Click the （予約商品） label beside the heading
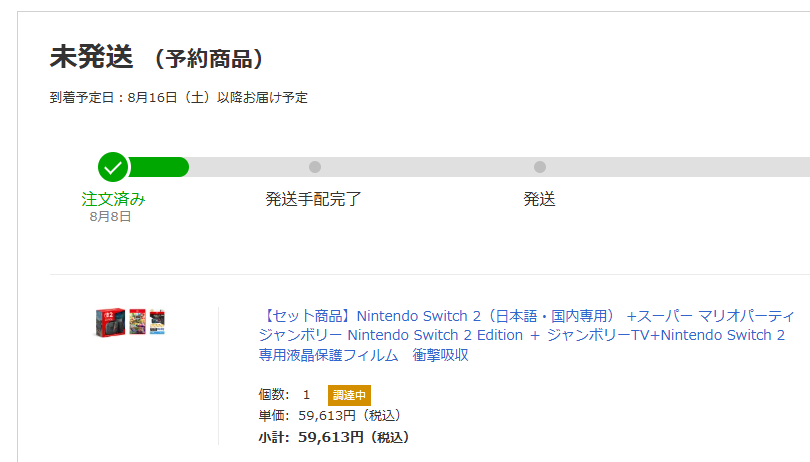Screen dimensions: 810x462 (209, 59)
